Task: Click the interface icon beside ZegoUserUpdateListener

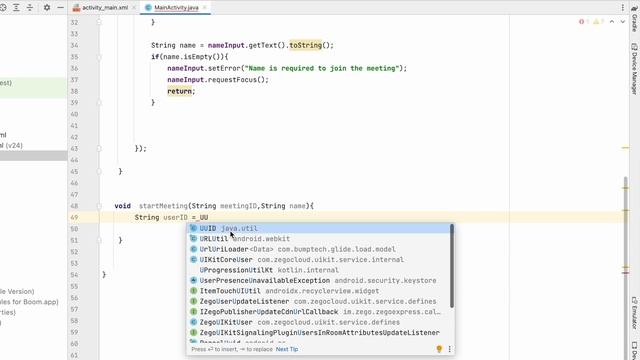Action: click(x=193, y=301)
